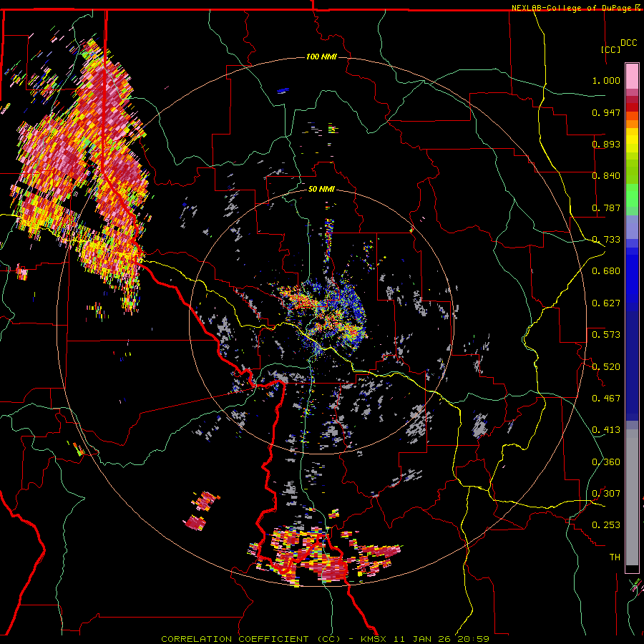Image resolution: width=644 pixels, height=644 pixels.
Task: Click the DCC label above the color scale
Action: coord(628,43)
